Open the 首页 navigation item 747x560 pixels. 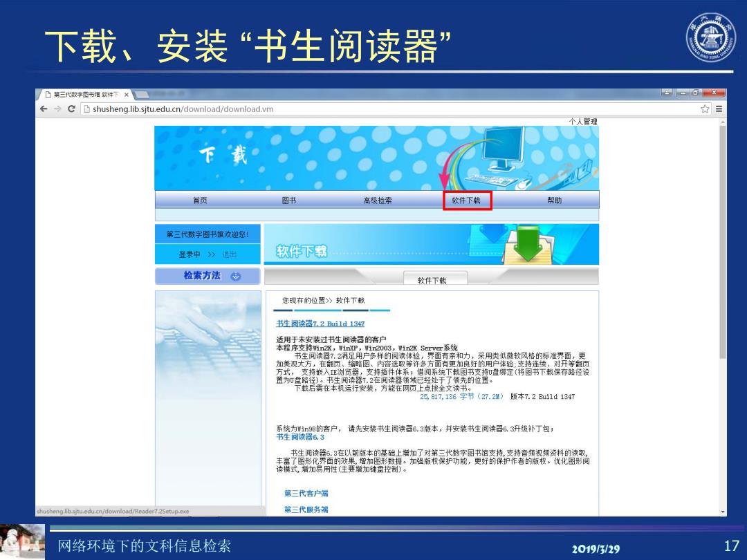[200, 200]
